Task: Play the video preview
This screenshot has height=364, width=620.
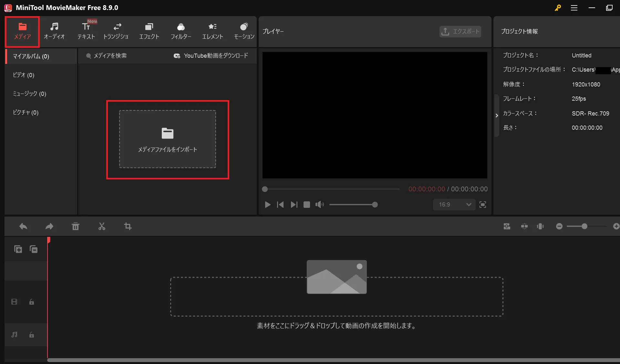Action: pyautogui.click(x=267, y=205)
